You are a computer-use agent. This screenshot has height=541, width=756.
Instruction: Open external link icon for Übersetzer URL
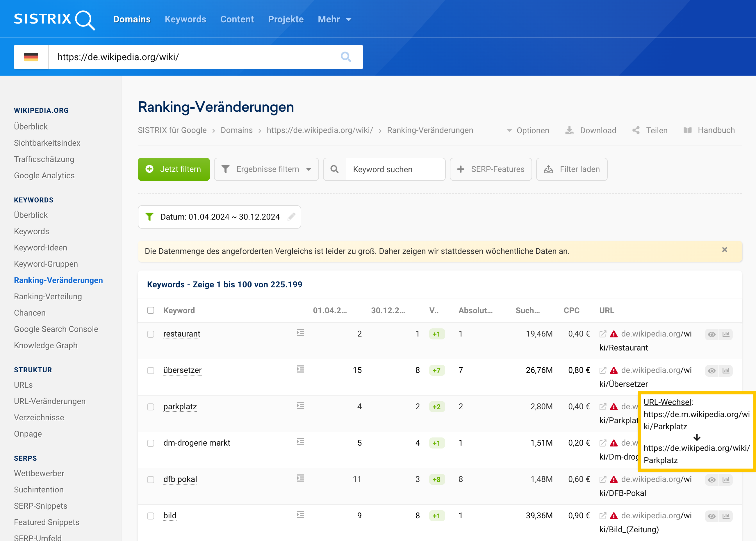[602, 370]
